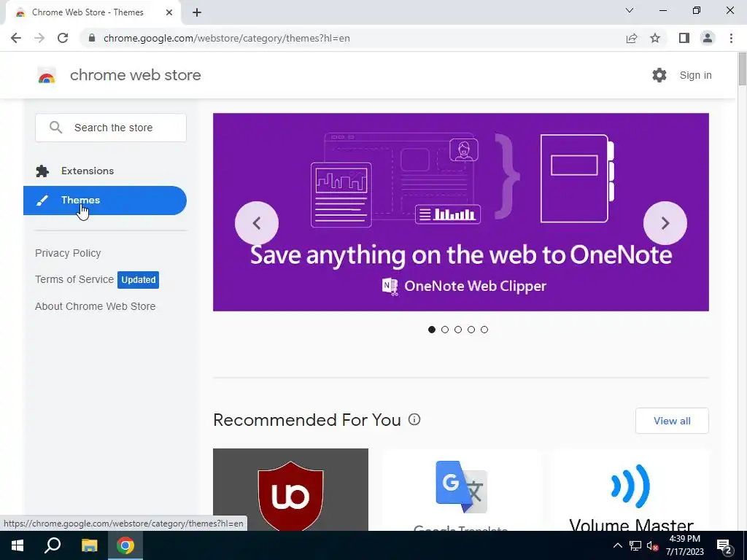Click the Chrome taskbar icon
This screenshot has height=560, width=747.
click(125, 545)
